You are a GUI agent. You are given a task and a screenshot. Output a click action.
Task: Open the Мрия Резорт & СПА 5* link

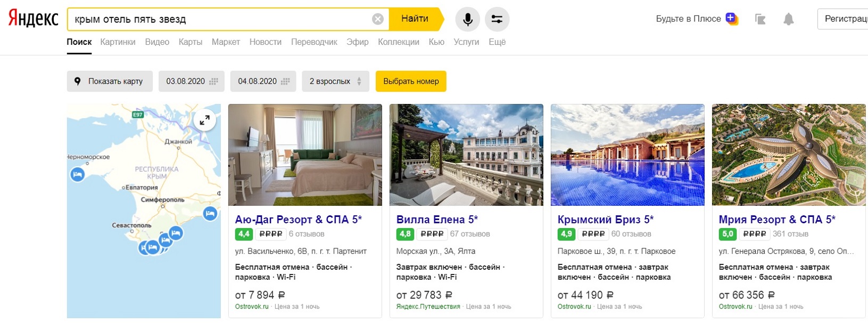point(777,220)
